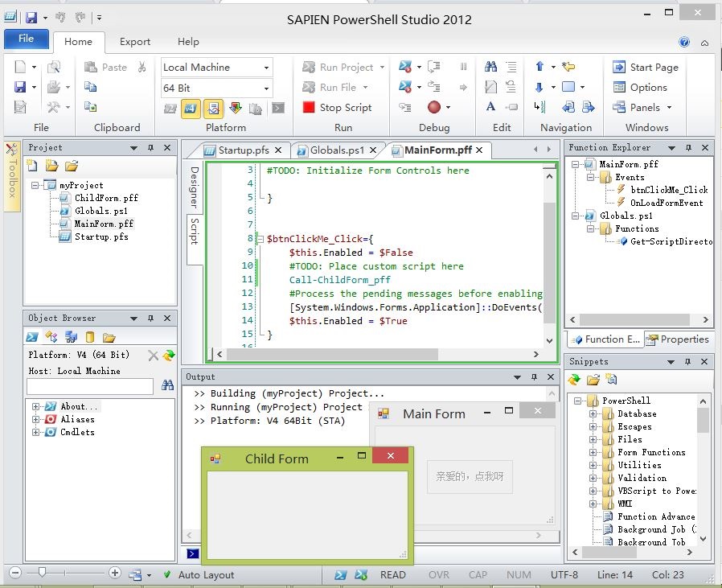Image resolution: width=722 pixels, height=588 pixels.
Task: Toggle the 64-bit platform icon
Action: click(x=191, y=109)
